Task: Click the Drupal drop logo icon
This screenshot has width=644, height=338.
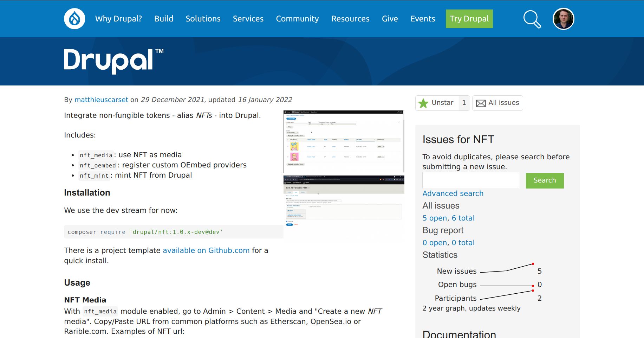Action: (74, 19)
